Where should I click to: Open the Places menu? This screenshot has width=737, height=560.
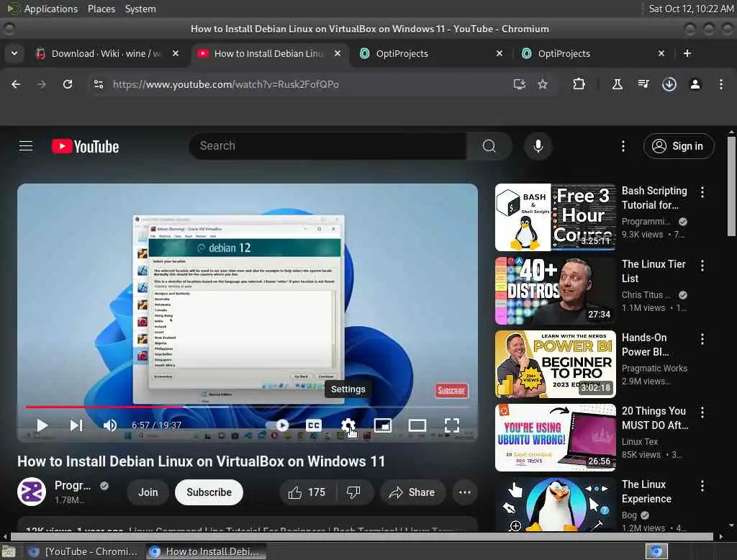pyautogui.click(x=101, y=9)
